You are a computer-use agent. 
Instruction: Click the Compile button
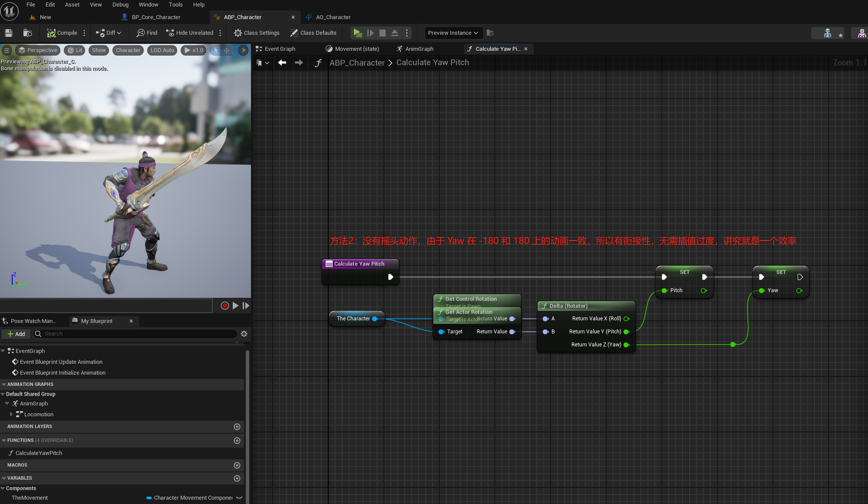click(x=62, y=33)
